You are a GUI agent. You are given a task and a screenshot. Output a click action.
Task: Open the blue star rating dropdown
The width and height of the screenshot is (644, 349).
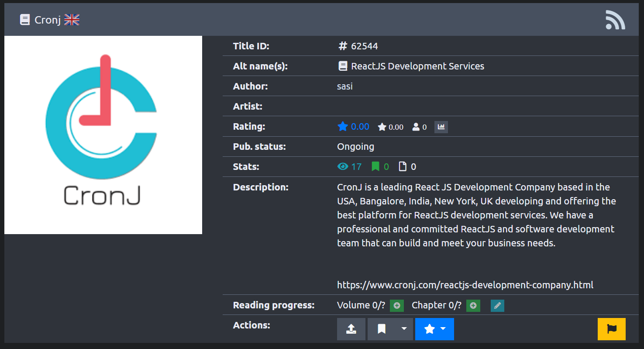tap(434, 329)
